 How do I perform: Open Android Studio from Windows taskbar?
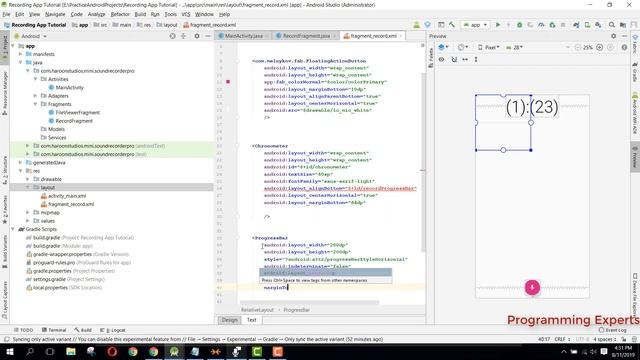pos(174,351)
